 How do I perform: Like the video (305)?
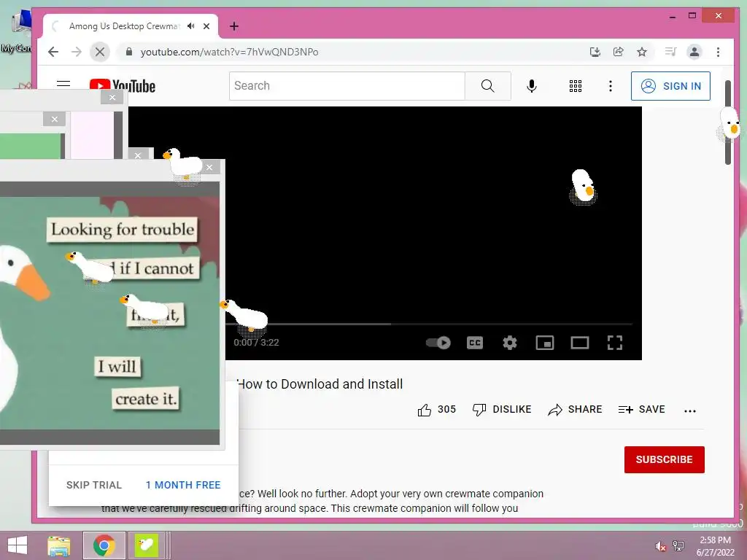[437, 410]
